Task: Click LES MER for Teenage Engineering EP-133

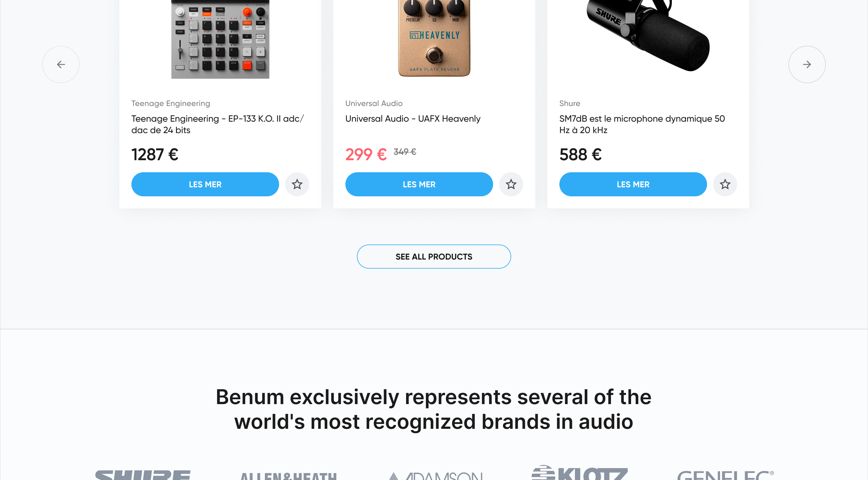Action: coord(205,184)
